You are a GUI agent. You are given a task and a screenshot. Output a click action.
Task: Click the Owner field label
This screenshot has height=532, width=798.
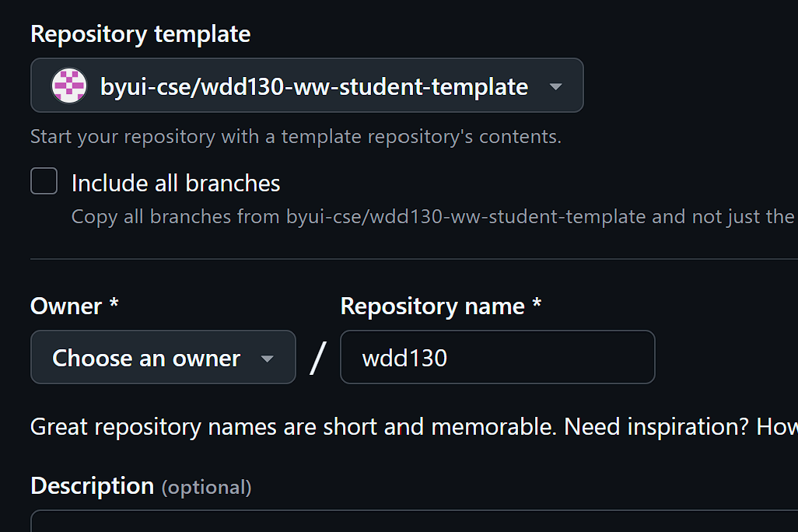74,306
